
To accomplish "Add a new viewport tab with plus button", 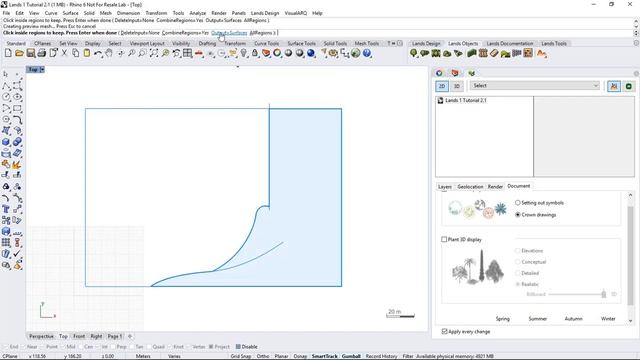I will point(130,336).
